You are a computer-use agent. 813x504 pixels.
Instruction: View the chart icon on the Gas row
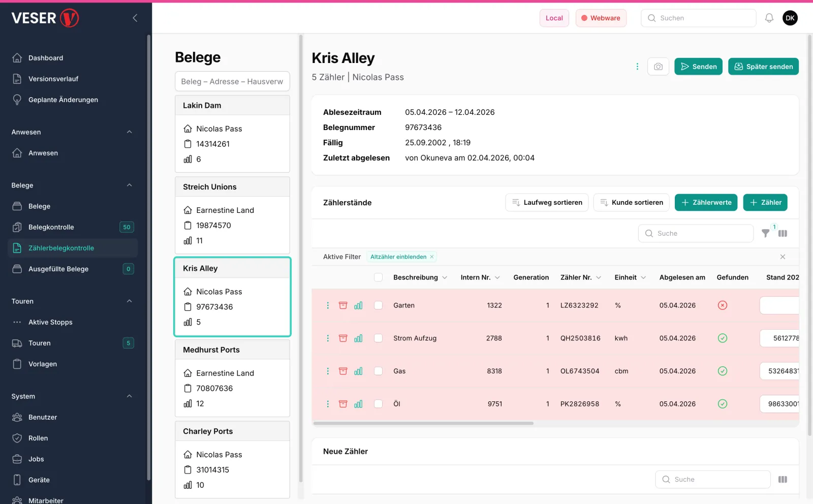tap(358, 371)
